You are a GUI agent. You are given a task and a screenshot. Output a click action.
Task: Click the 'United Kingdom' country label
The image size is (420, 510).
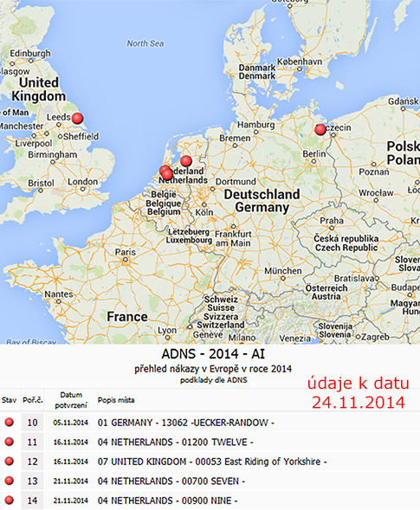pyautogui.click(x=39, y=89)
